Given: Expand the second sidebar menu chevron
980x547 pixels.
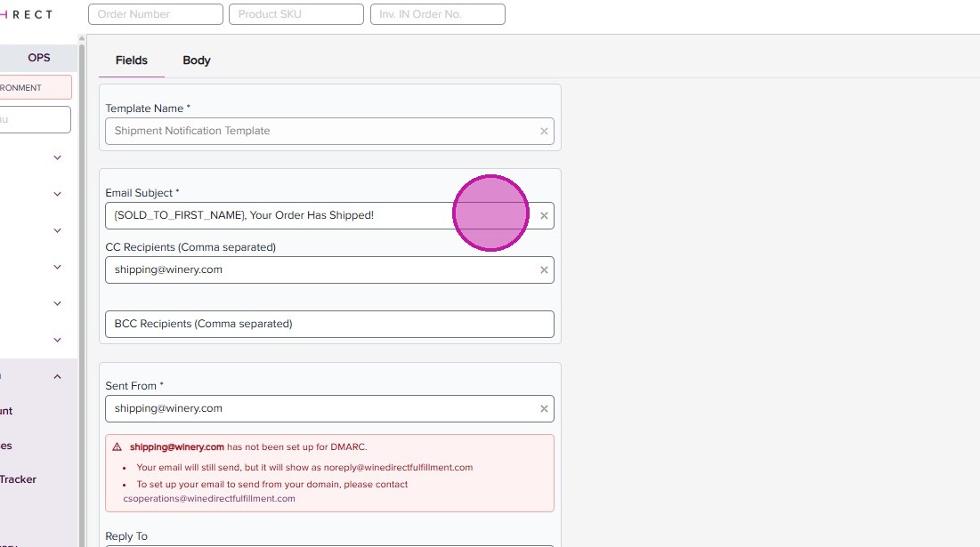Looking at the screenshot, I should tap(57, 194).
